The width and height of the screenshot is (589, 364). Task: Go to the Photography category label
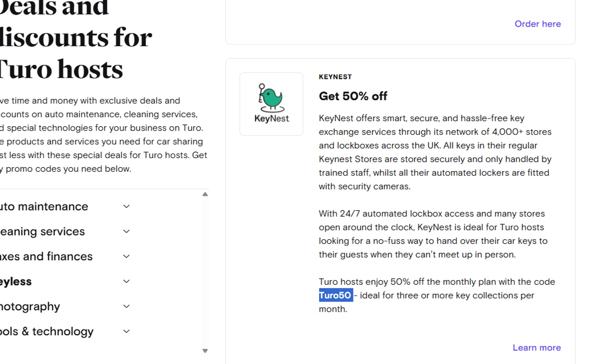tap(30, 306)
